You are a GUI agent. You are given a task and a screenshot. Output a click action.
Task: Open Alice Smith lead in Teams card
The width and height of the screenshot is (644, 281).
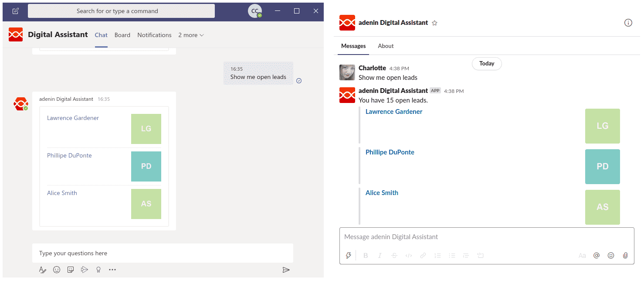pyautogui.click(x=62, y=193)
